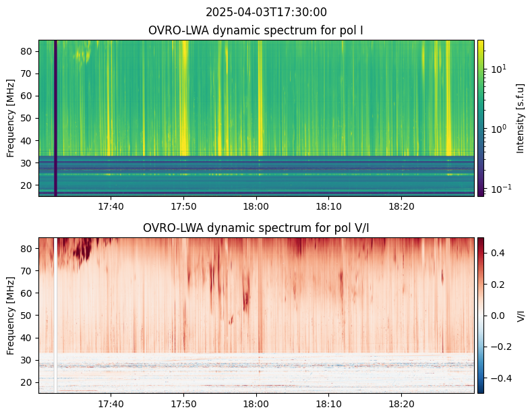Click the 18:10 tick label in bottom panel
Image resolution: width=532 pixels, height=416 pixels.
(329, 404)
